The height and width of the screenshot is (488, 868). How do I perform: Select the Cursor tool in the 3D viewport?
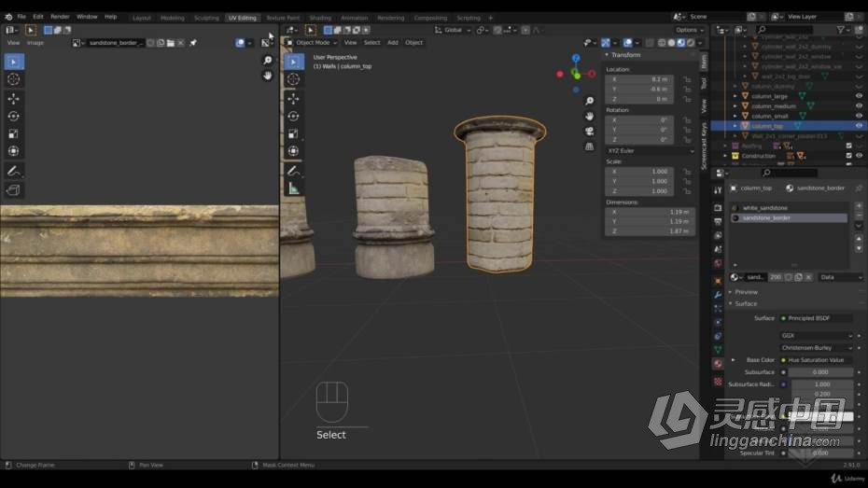pos(293,79)
